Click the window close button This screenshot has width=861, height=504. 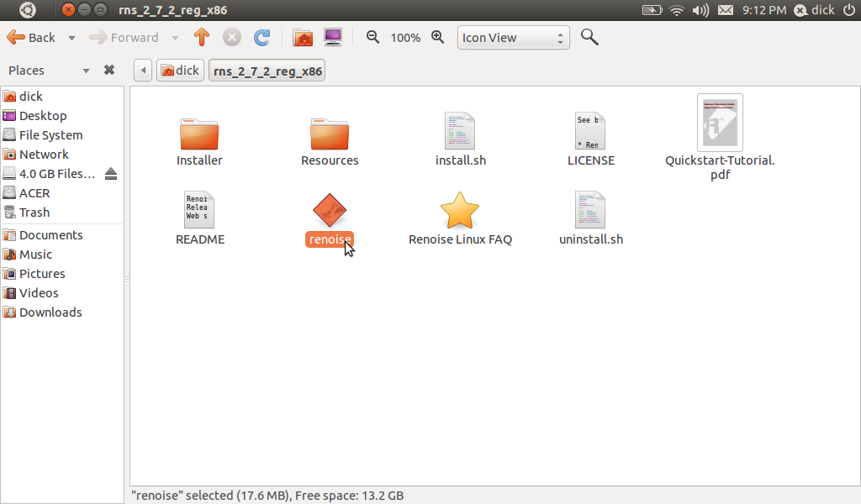(68, 9)
